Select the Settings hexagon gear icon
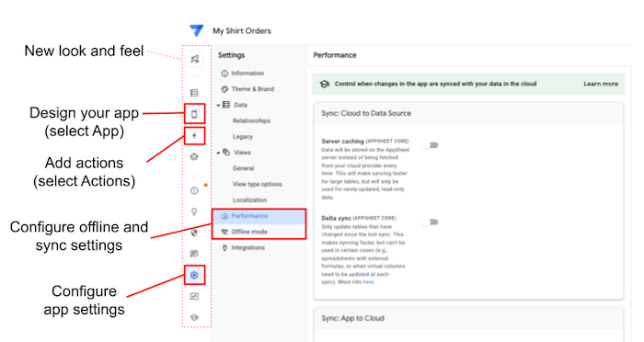 click(194, 275)
